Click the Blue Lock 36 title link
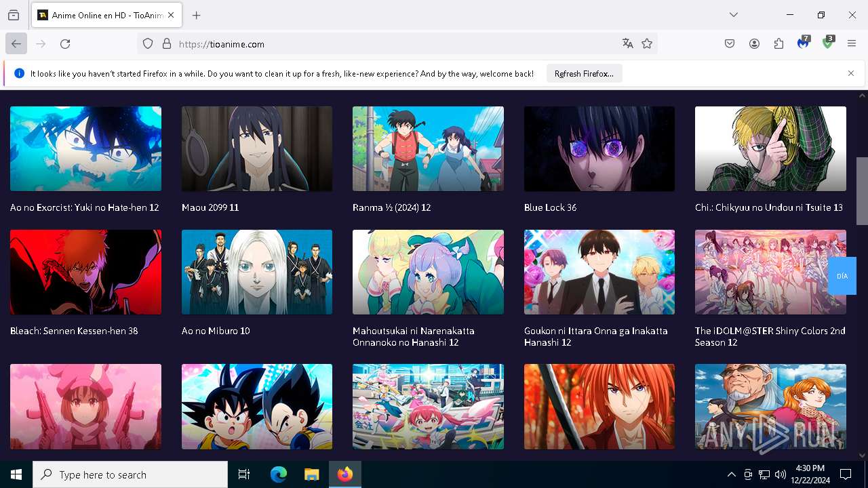Viewport: 868px width, 488px height. pos(550,207)
